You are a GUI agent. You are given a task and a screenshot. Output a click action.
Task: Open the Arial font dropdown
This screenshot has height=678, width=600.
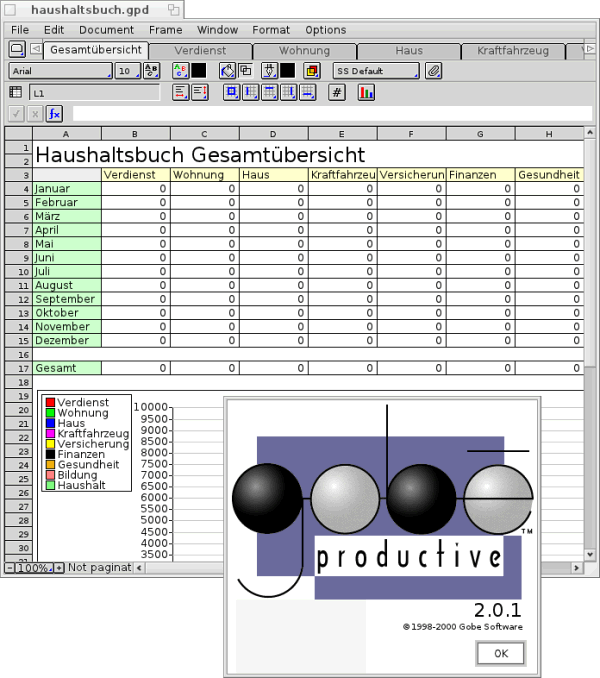[60, 71]
